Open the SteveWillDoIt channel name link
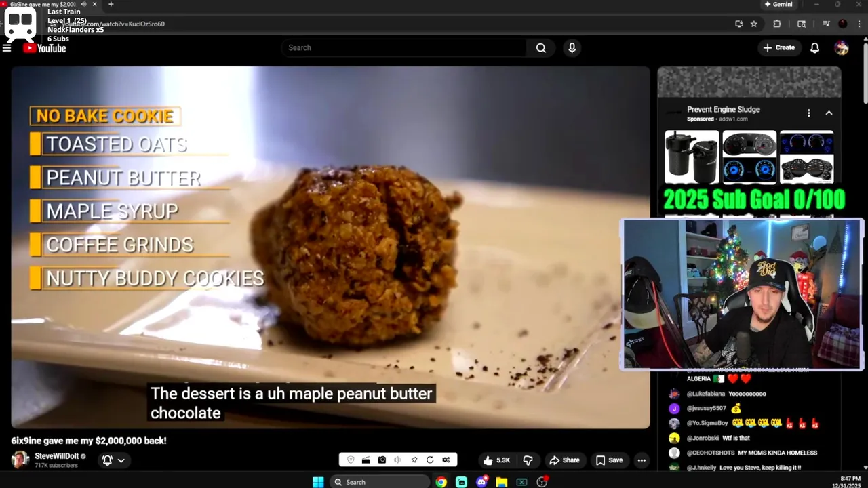The height and width of the screenshot is (488, 868). (x=57, y=456)
